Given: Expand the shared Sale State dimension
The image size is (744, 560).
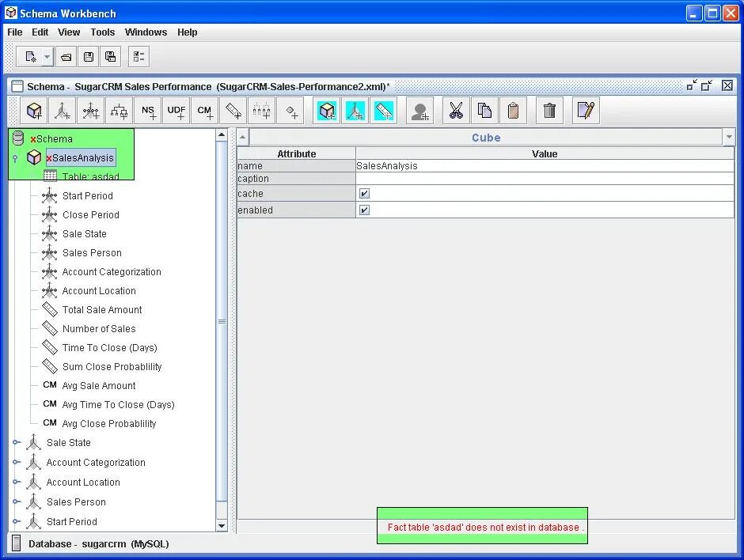Looking at the screenshot, I should click(x=17, y=442).
